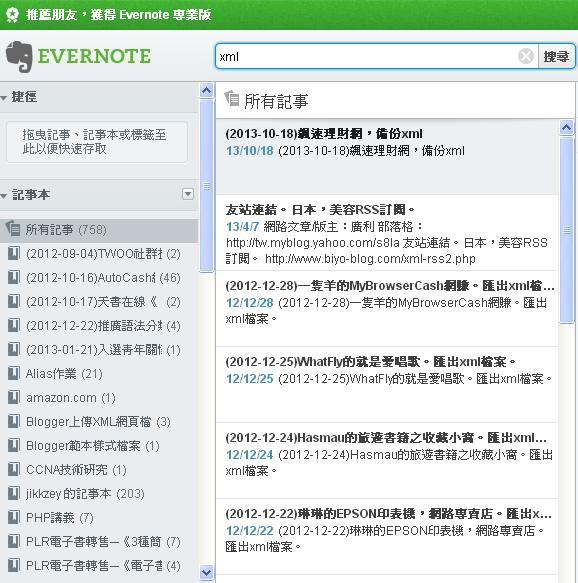
Task: Open note (2012-12-22)琳琳的EPSON印表機
Action: tap(387, 537)
